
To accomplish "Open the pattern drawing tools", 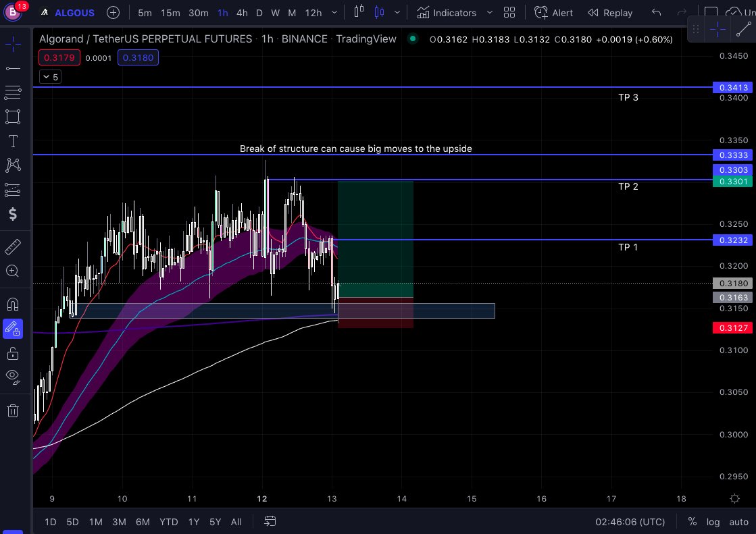I will (x=13, y=165).
